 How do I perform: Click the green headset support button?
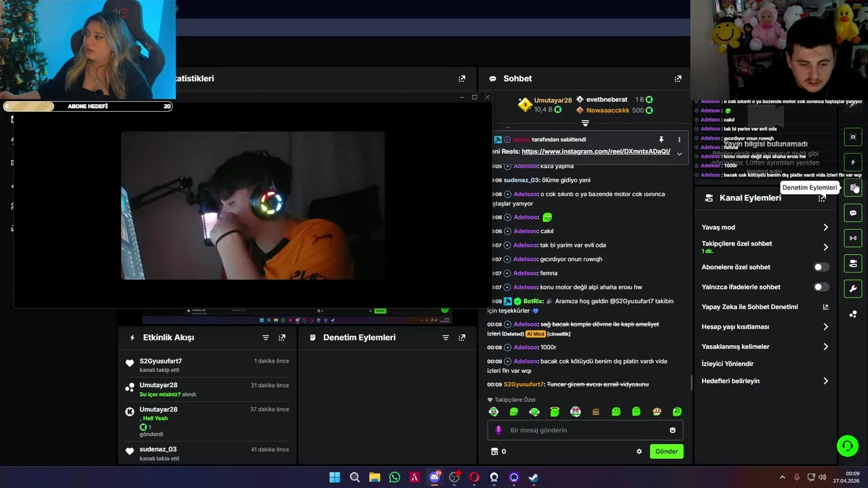tap(847, 445)
